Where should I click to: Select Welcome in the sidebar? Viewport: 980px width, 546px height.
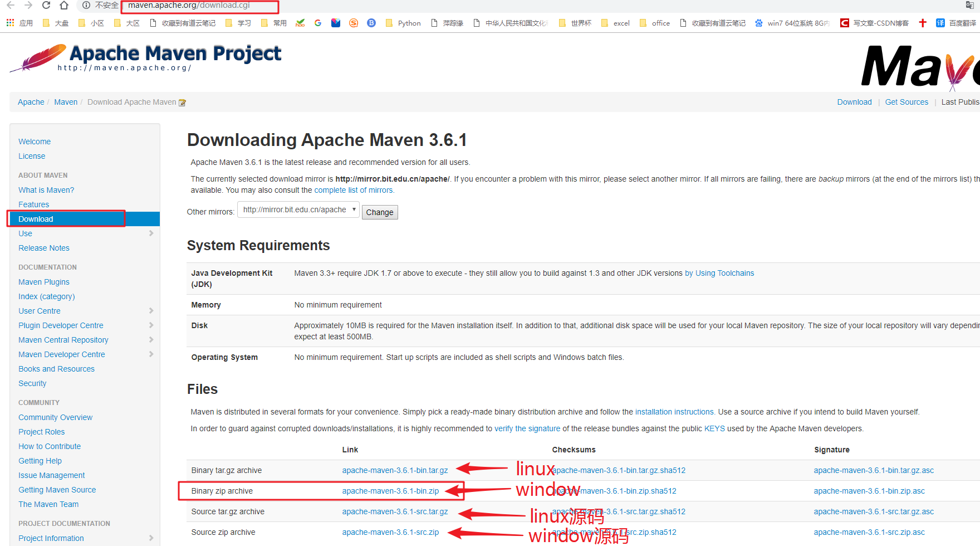[x=35, y=142]
